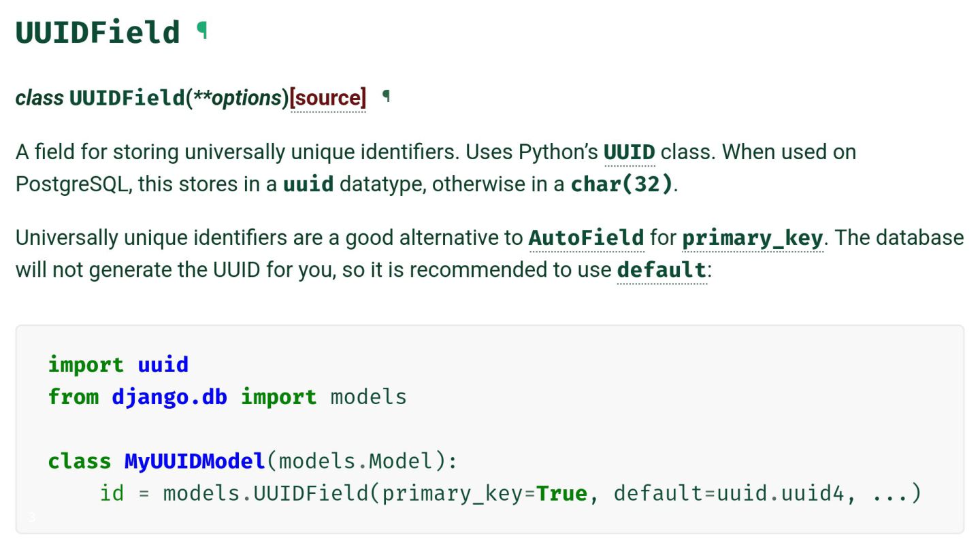Click the True keyword in the code
The width and height of the screenshot is (980, 551).
pos(561,493)
